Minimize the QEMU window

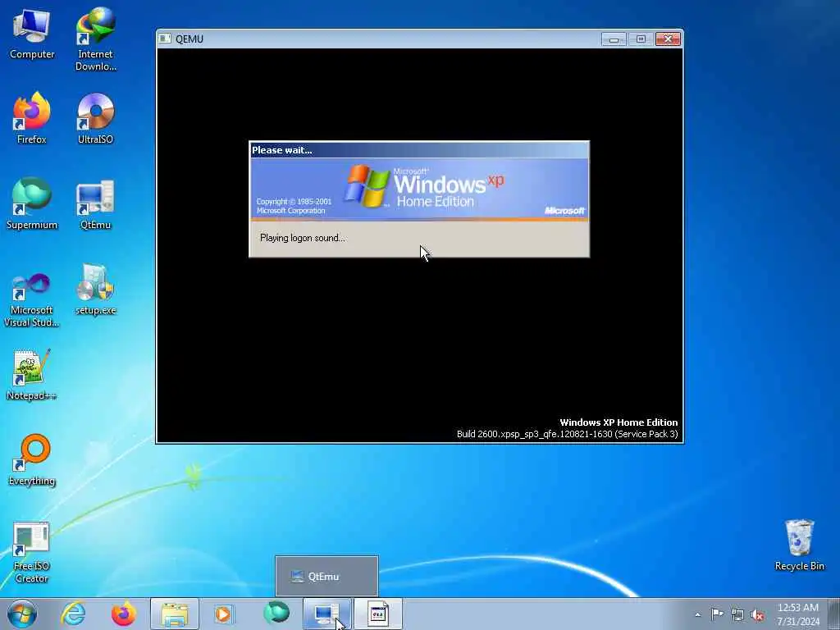614,39
